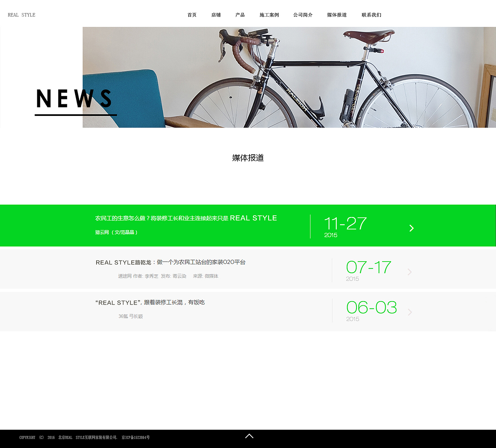Open the 产品 menu item
Image resolution: width=496 pixels, height=448 pixels.
pyautogui.click(x=240, y=15)
